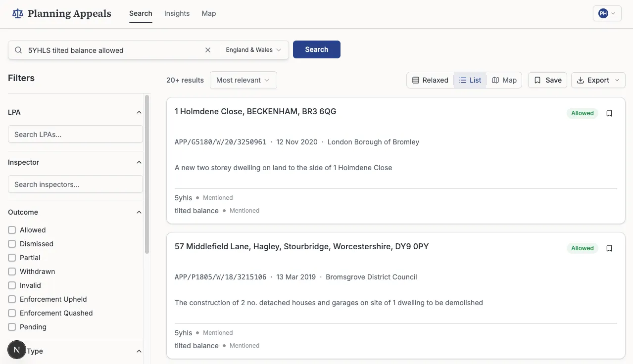Click the Relaxed search mode icon

coord(417,80)
